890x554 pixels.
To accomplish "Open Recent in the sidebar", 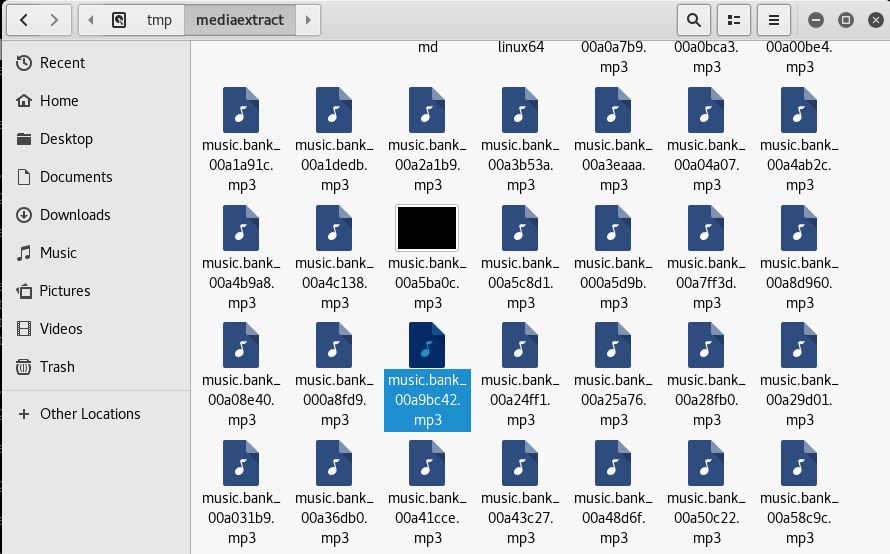I will coord(62,63).
